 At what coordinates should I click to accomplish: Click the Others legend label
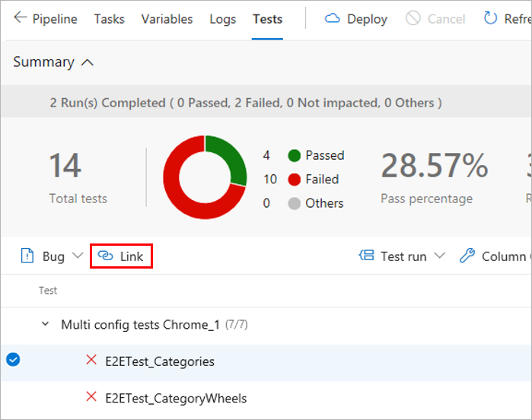point(324,203)
